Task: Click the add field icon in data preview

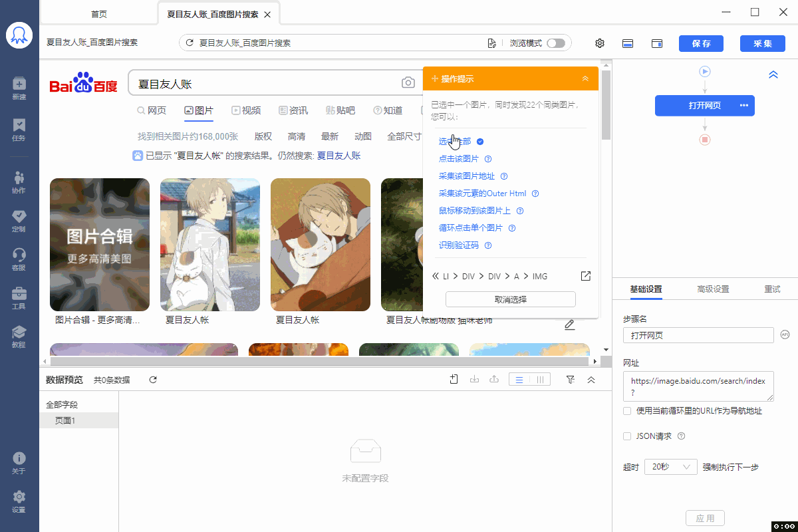Action: pyautogui.click(x=454, y=379)
